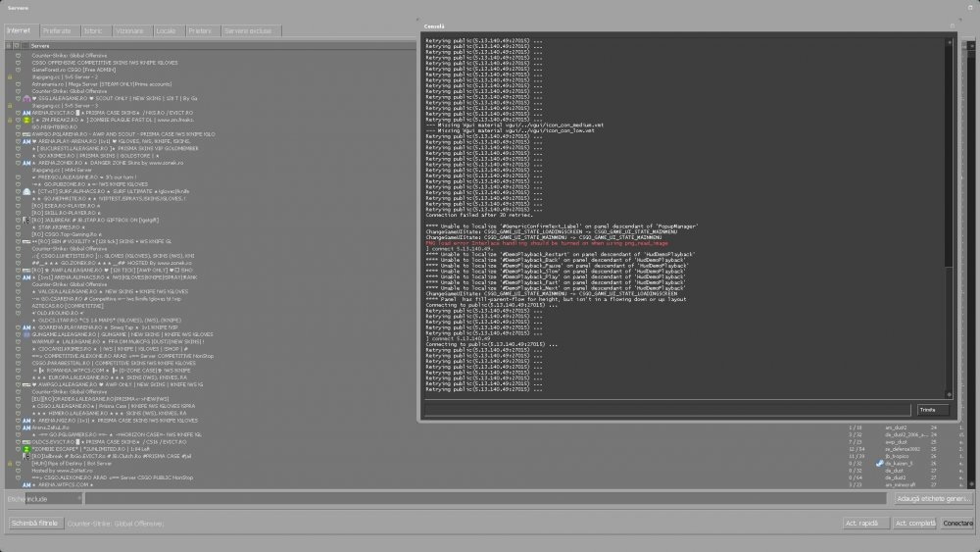This screenshot has height=552, width=980.
Task: Click the Steam icon beside de_kairen_5 map
Action: coord(879,463)
